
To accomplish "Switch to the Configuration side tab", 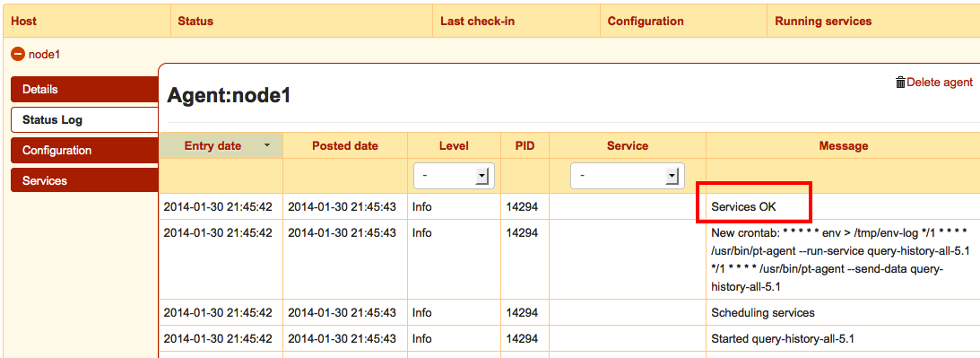I will [85, 150].
